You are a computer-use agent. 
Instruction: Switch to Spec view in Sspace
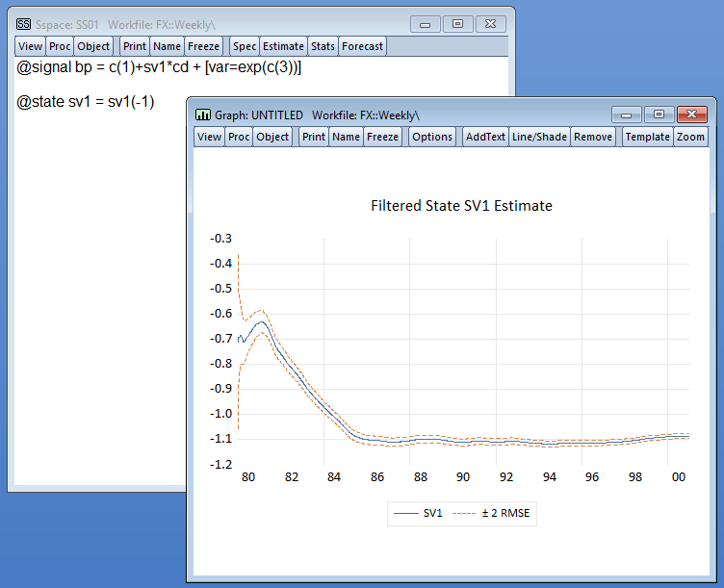245,46
